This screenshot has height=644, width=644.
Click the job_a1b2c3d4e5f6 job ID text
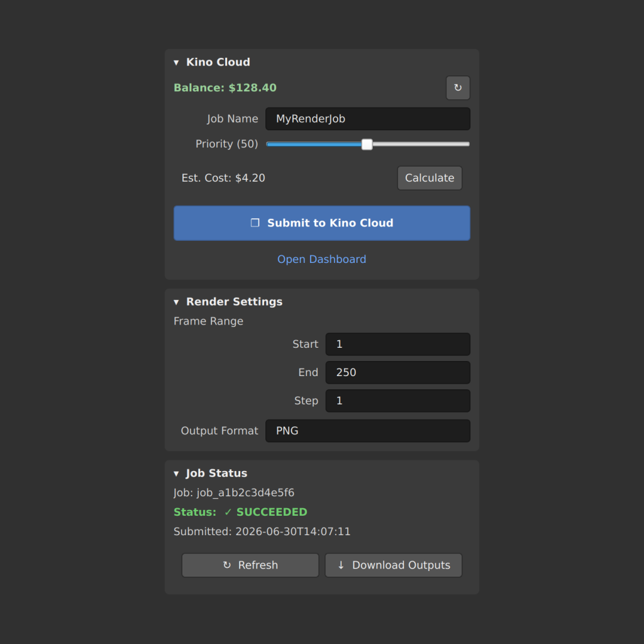[246, 493]
